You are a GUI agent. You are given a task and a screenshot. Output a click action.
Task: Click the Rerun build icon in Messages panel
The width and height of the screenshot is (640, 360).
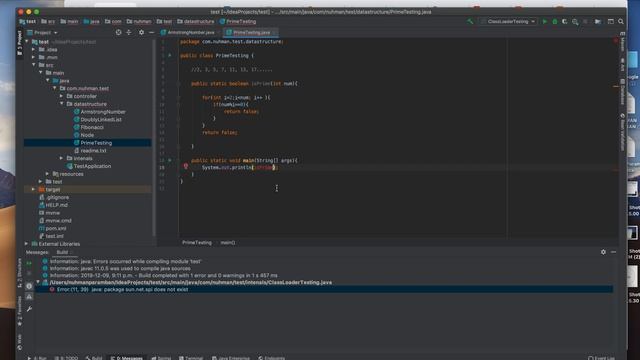[x=29, y=264]
